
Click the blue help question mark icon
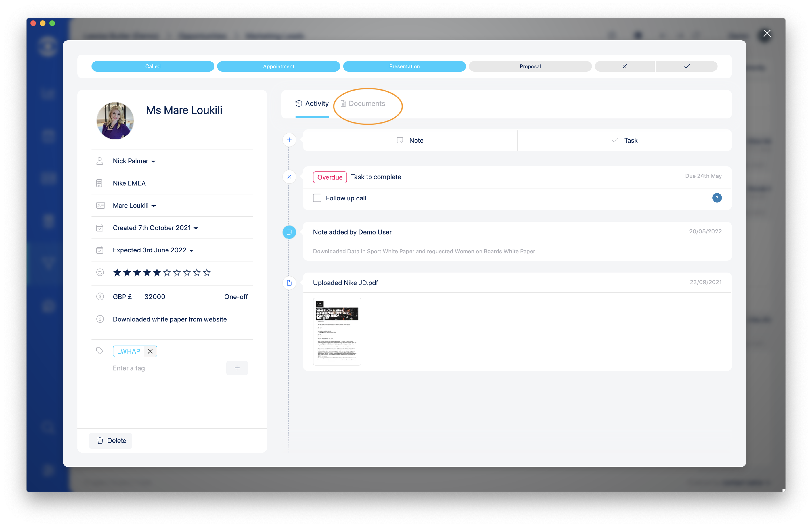717,198
